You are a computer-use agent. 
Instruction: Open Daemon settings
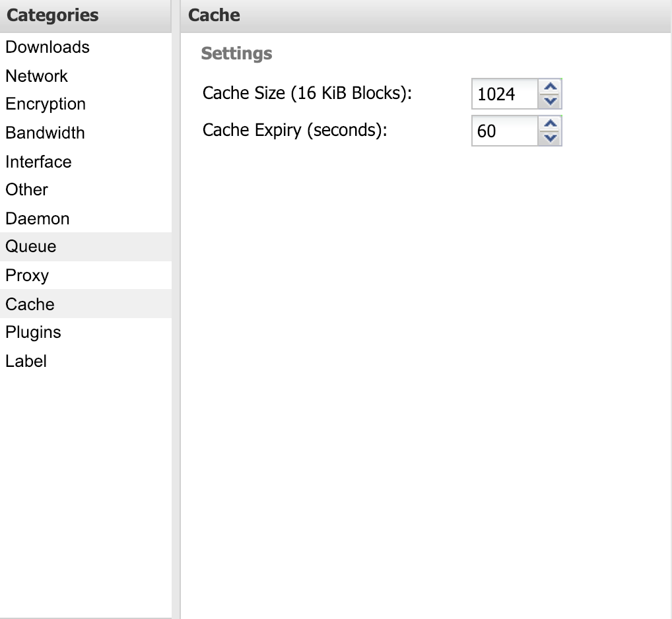(38, 218)
